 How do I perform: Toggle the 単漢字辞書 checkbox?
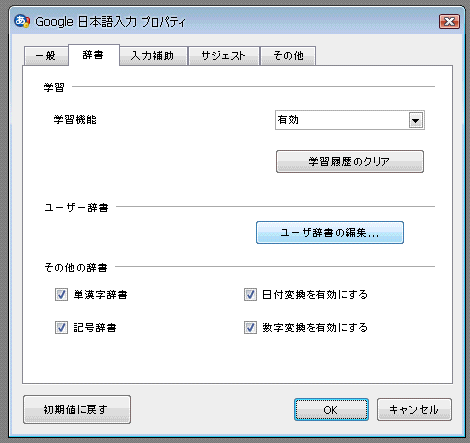point(62,295)
